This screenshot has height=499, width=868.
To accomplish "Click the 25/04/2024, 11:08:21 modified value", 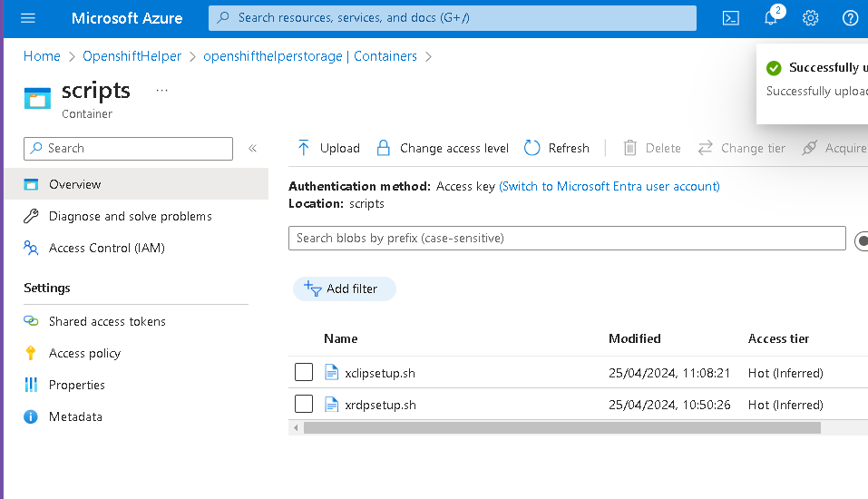I will click(x=669, y=373).
